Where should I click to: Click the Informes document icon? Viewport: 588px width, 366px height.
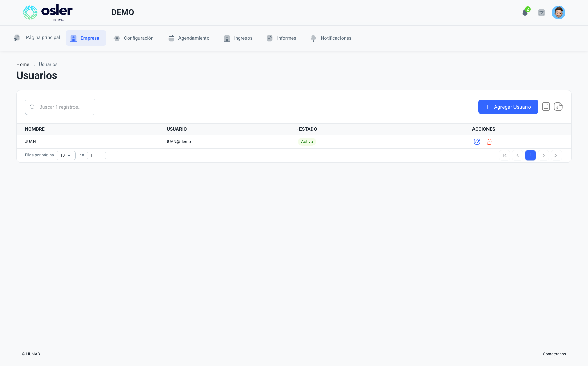click(270, 38)
